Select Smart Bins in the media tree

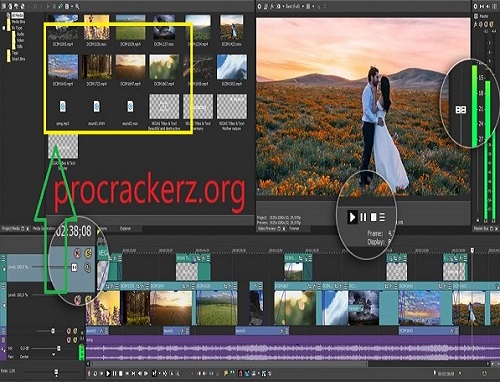[18, 59]
